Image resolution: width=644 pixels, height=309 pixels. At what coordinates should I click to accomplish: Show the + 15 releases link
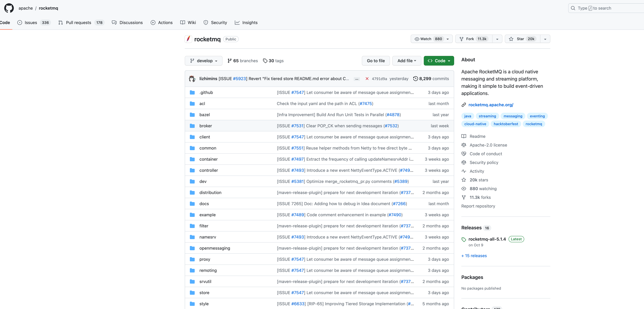pyautogui.click(x=474, y=256)
